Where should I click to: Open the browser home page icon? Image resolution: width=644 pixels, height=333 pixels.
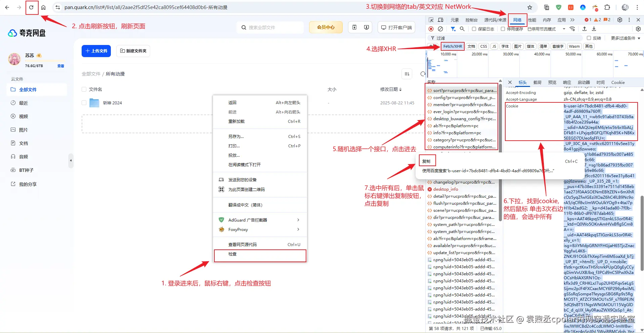(43, 7)
